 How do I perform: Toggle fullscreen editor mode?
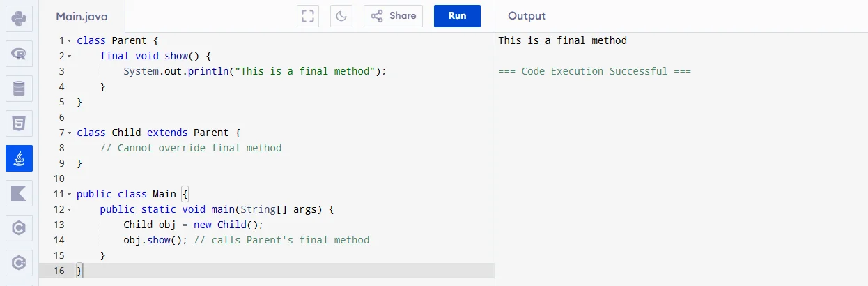coord(307,16)
